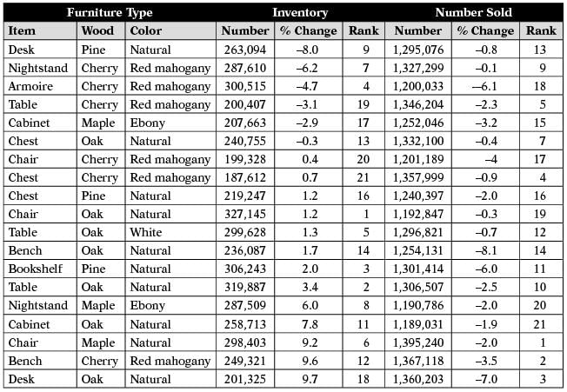Click the Number Sold group header
567x392 pixels.
[x=473, y=13]
